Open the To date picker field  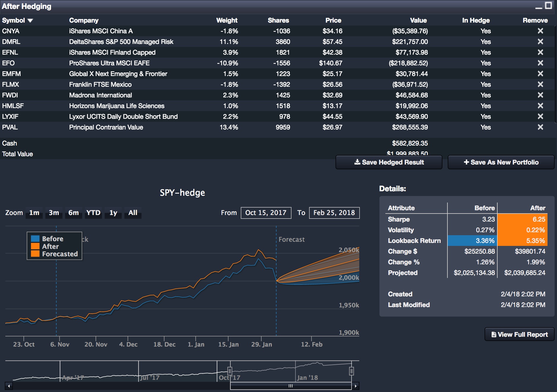[x=334, y=213]
